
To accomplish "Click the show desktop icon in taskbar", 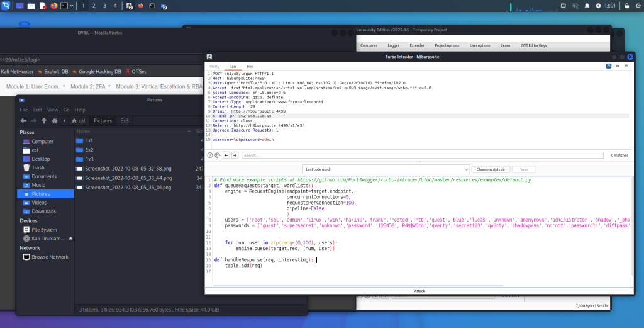I will point(19,6).
